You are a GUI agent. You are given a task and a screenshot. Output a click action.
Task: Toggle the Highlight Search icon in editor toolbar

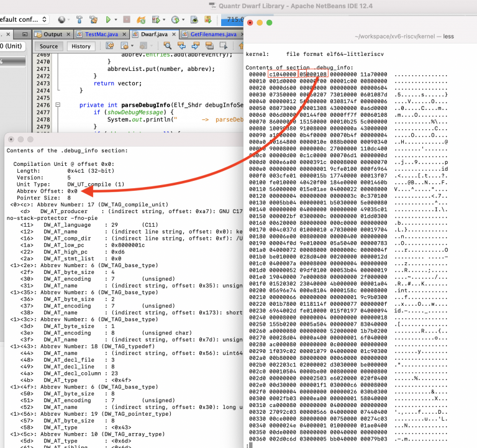point(209,45)
